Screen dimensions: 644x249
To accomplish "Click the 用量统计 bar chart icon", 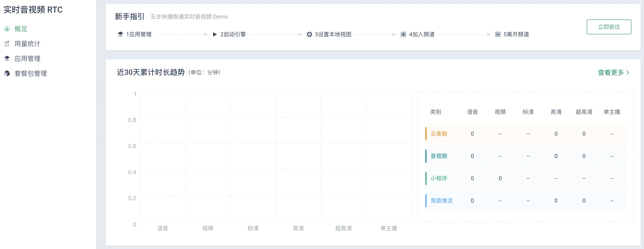I will [x=7, y=44].
